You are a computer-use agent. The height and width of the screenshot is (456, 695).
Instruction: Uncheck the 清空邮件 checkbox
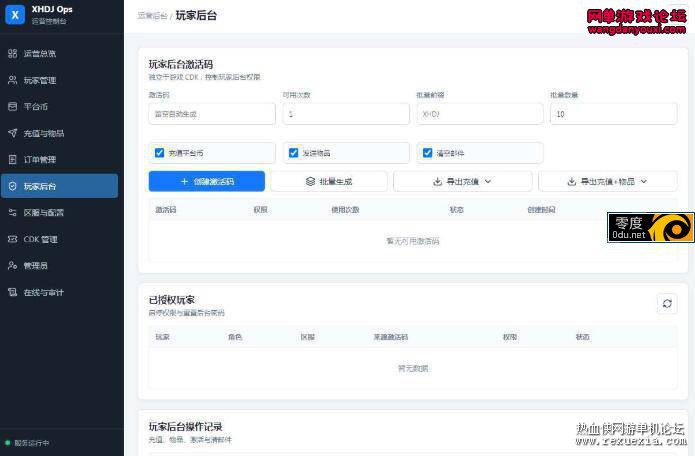[427, 153]
